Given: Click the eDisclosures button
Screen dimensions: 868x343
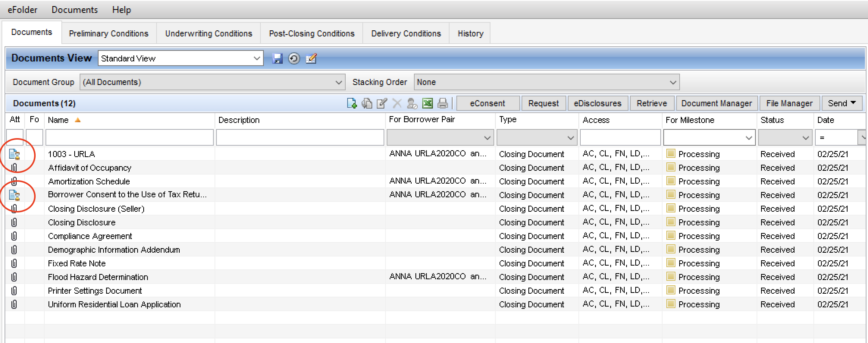Looking at the screenshot, I should click(597, 103).
